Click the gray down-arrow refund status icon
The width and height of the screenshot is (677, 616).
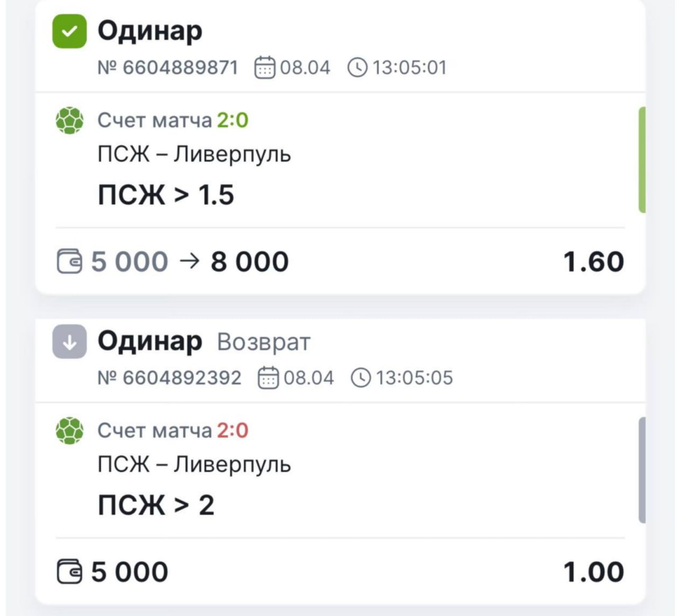pyautogui.click(x=69, y=342)
